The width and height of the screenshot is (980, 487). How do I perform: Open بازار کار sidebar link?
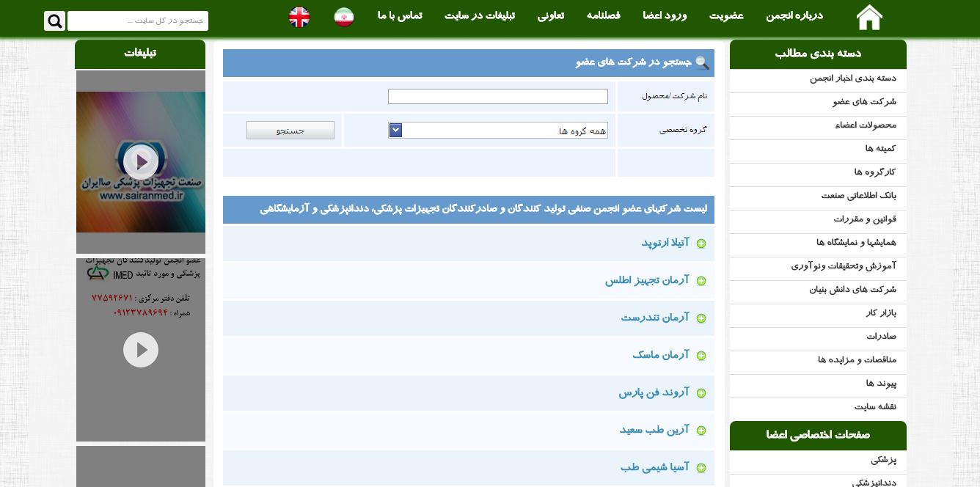pyautogui.click(x=881, y=313)
